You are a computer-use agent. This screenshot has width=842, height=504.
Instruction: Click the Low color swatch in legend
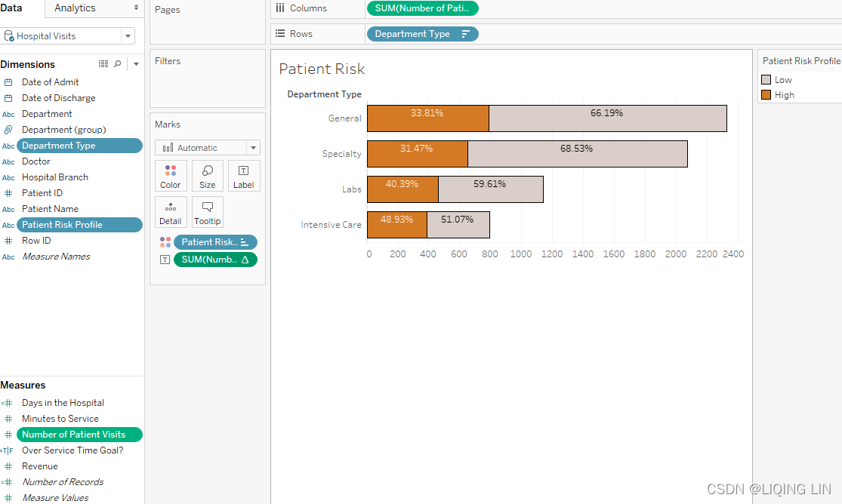click(x=766, y=80)
